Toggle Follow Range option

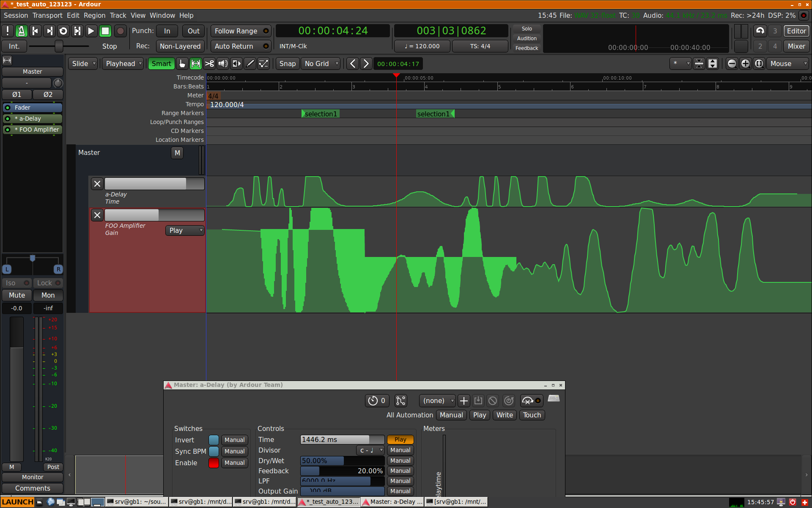point(241,31)
